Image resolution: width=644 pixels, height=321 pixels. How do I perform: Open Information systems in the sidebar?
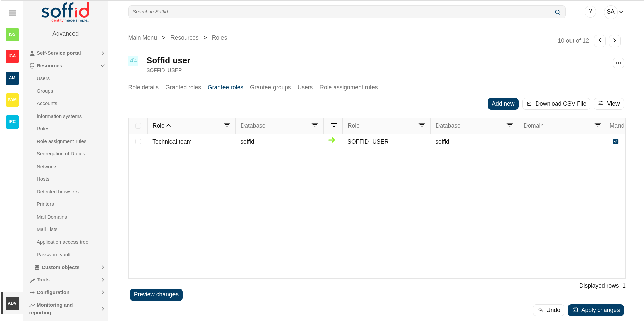coord(59,116)
